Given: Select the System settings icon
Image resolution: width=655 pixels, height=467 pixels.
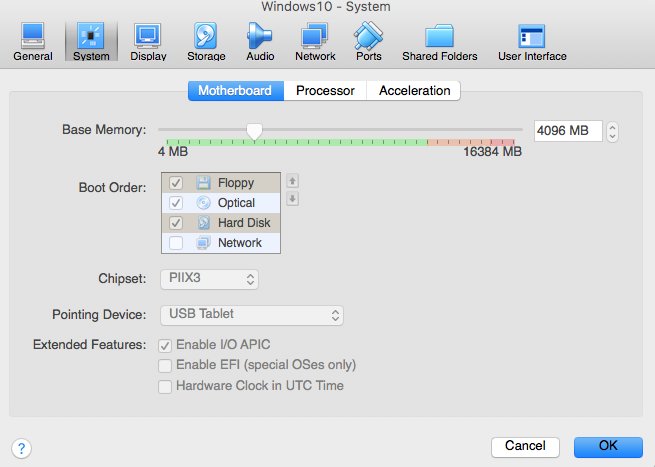Looking at the screenshot, I should [x=91, y=42].
